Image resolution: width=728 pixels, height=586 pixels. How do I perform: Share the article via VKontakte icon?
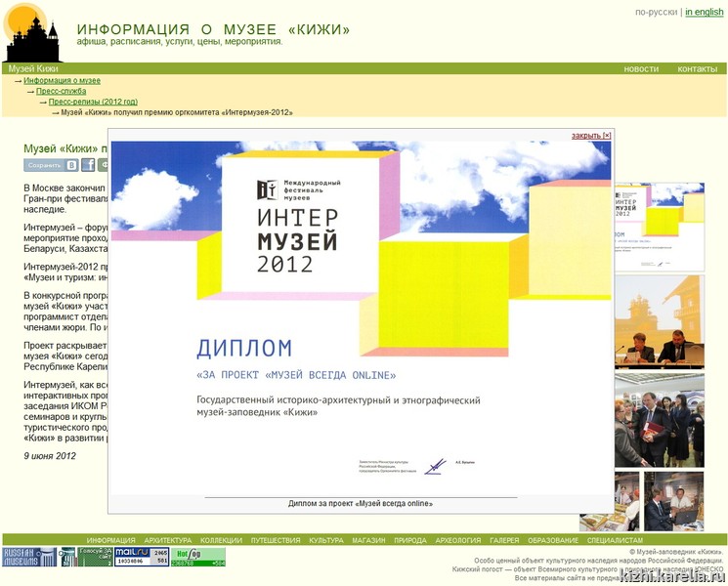72,165
